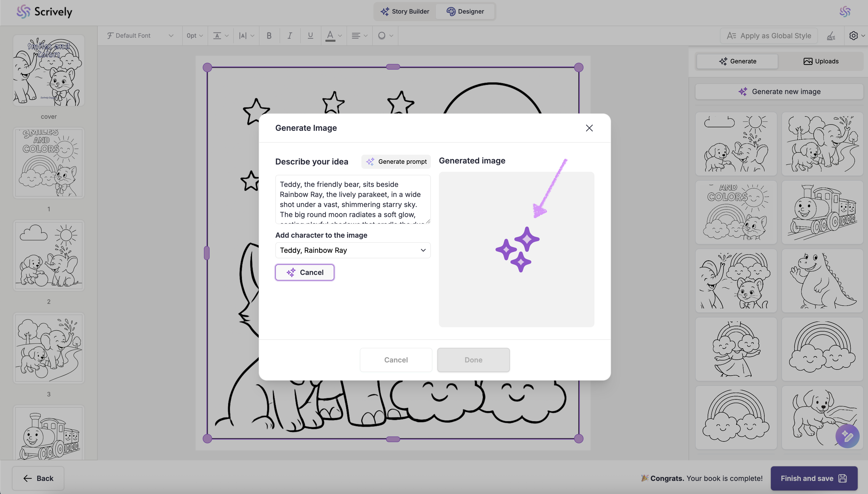Close the Generate Image dialog
The height and width of the screenshot is (494, 868).
tap(589, 128)
